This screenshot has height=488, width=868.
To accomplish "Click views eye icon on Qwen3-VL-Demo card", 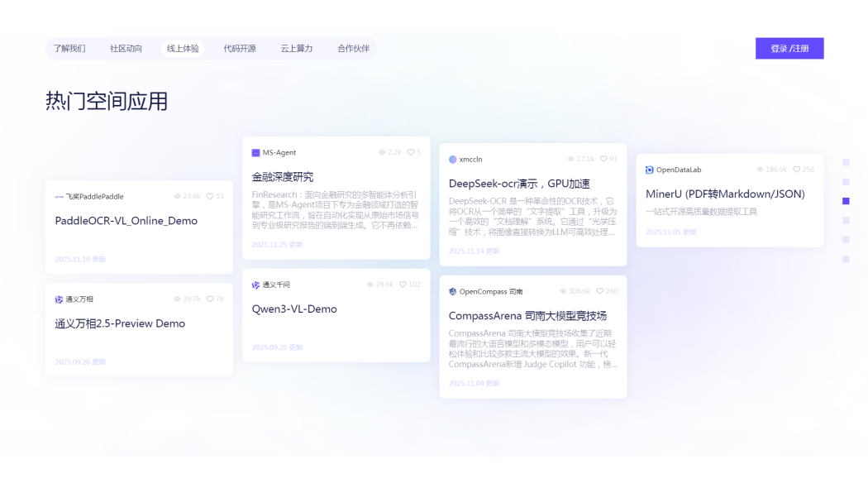I will 370,285.
